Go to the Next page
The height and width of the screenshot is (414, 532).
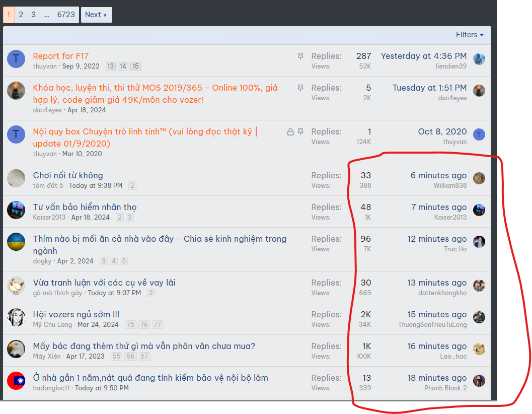click(x=96, y=15)
